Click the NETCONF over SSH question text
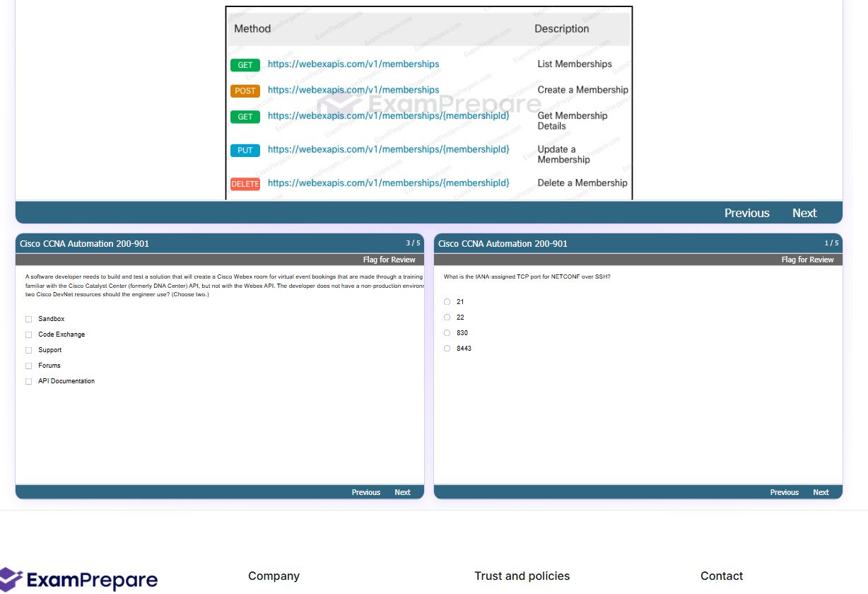868x594 pixels. tap(527, 277)
